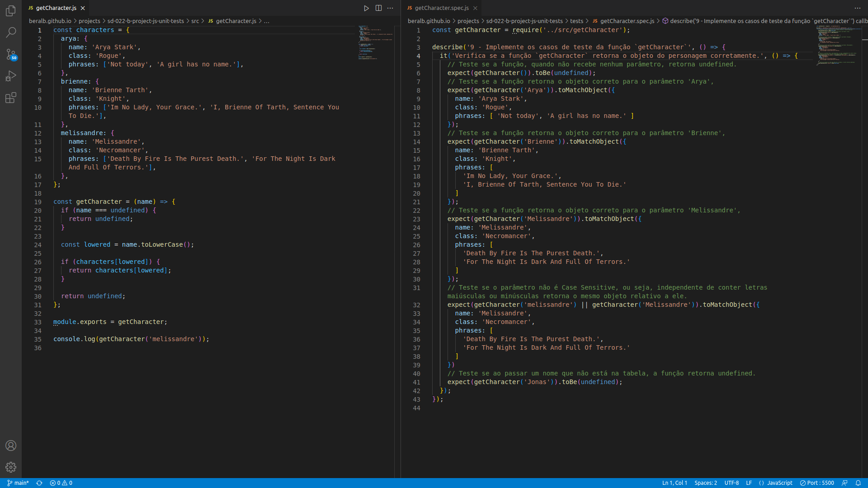Open notifications bell in status bar
The height and width of the screenshot is (488, 868).
(858, 483)
